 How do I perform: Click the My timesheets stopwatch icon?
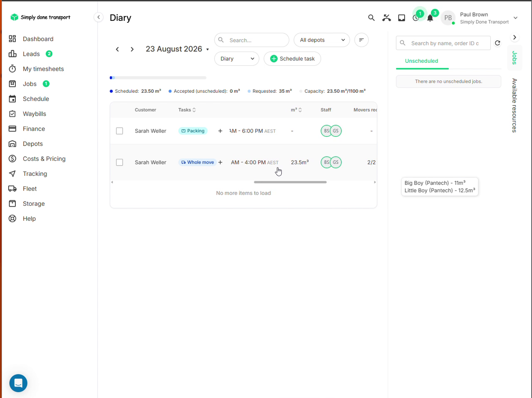coord(12,69)
